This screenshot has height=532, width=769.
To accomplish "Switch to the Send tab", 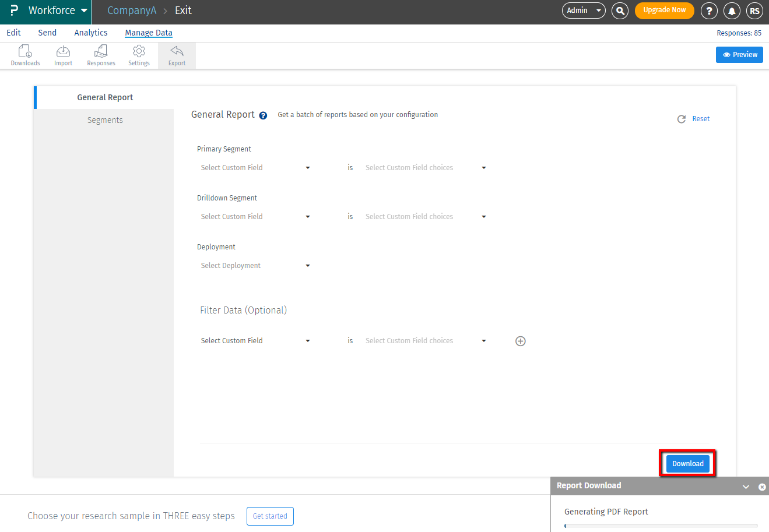I will click(47, 33).
